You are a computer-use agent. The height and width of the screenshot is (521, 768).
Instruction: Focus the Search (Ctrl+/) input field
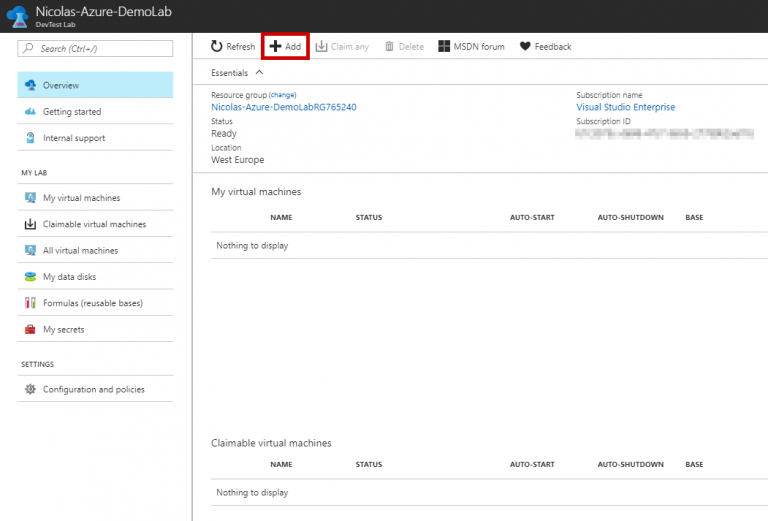(95, 48)
